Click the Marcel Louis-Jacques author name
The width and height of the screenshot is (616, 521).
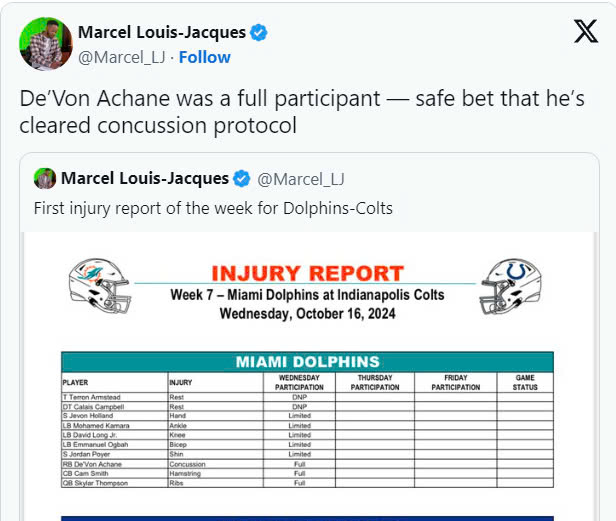coord(162,32)
